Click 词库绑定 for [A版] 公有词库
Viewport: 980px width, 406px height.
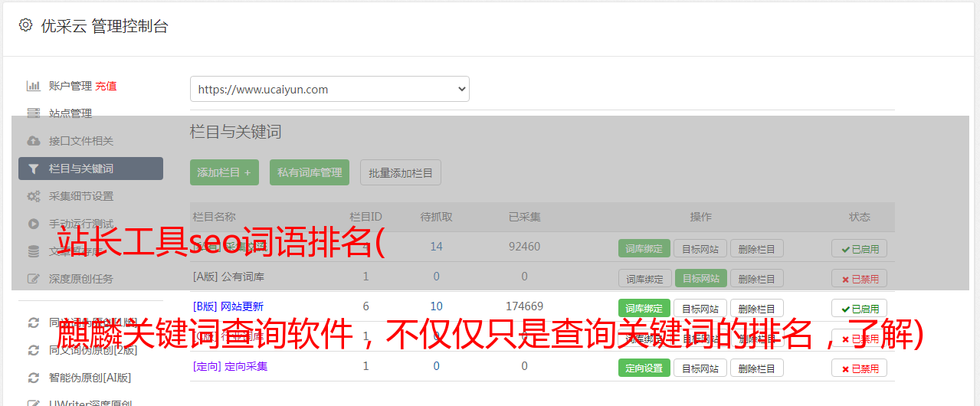644,278
